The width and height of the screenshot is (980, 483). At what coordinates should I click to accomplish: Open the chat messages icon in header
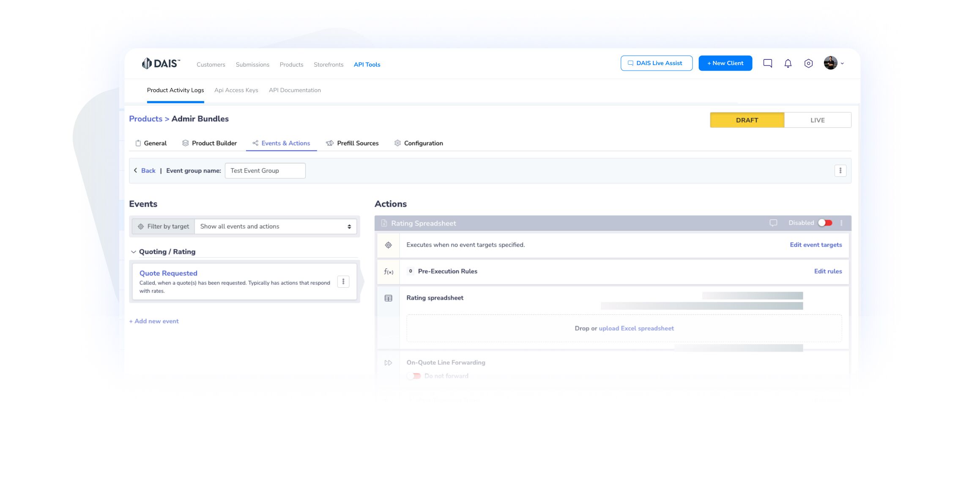(767, 63)
